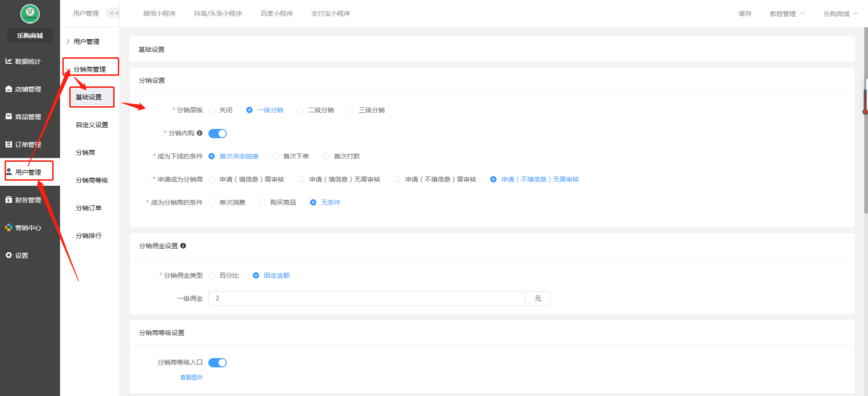Image resolution: width=868 pixels, height=396 pixels.
Task: Open 分销商 submenu entry
Action: (85, 152)
